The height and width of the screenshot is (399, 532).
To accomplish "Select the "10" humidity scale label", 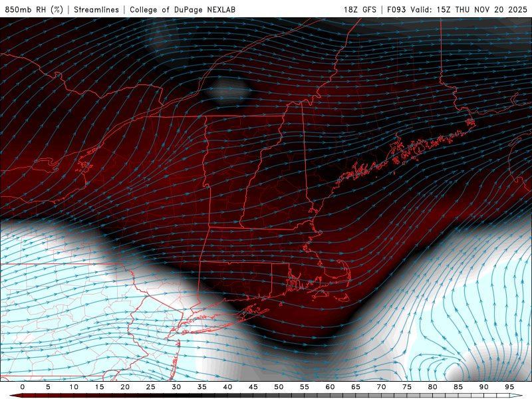I will pyautogui.click(x=74, y=387).
